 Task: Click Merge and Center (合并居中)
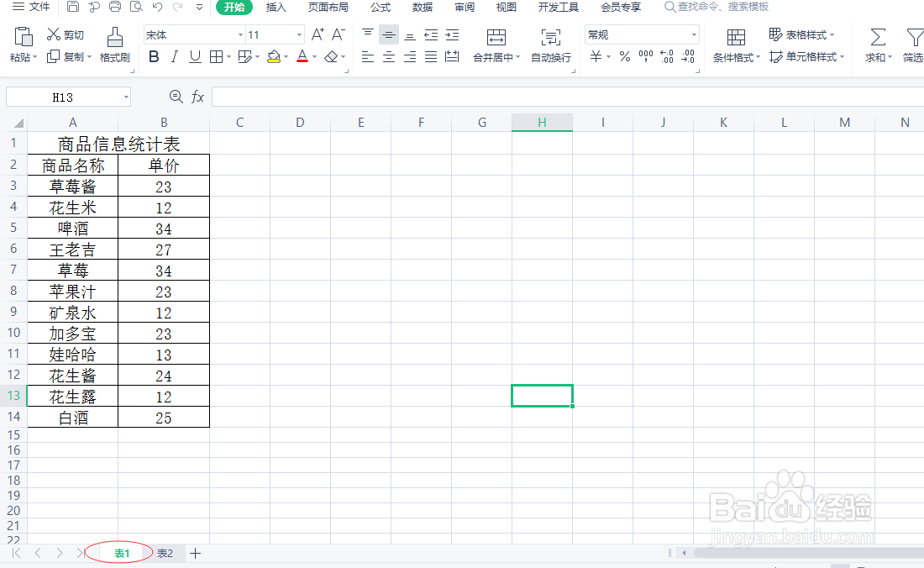[x=496, y=46]
